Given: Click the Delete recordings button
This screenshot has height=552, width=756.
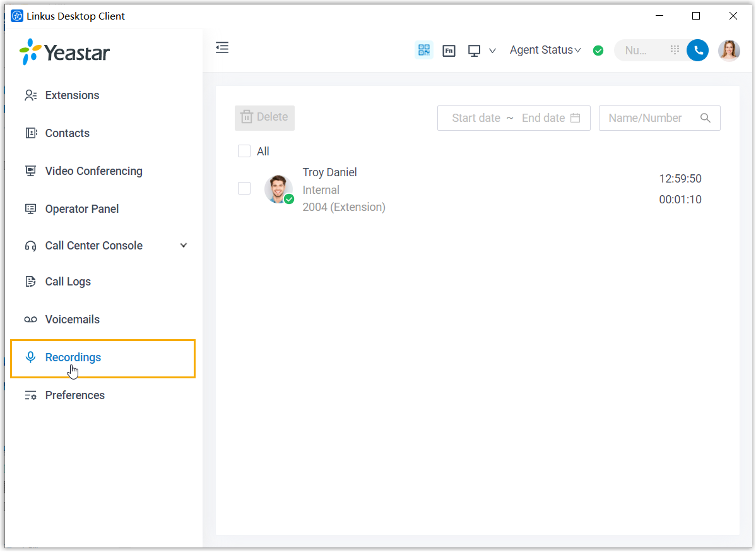Looking at the screenshot, I should point(264,117).
